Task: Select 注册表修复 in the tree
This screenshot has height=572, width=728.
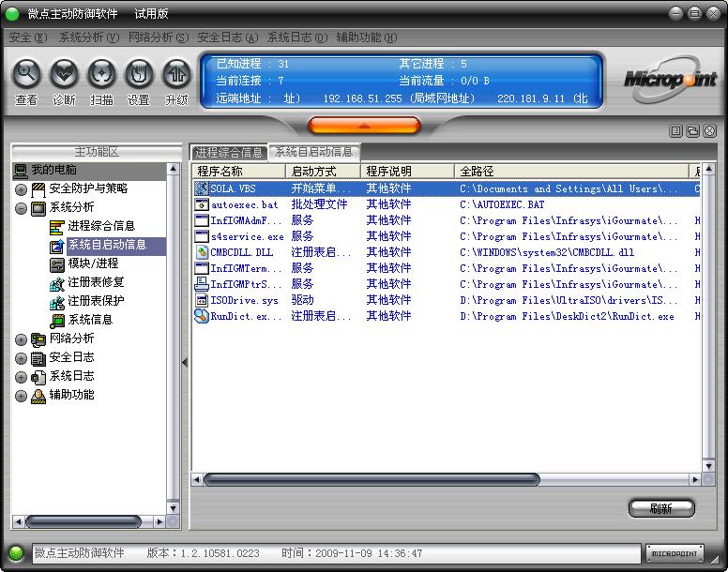Action: 95,282
